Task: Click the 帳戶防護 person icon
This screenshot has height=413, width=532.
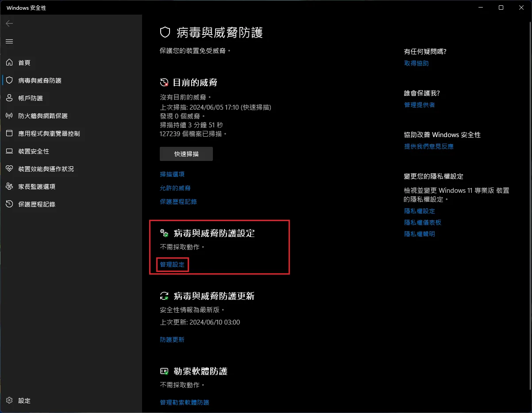Action: [9, 98]
